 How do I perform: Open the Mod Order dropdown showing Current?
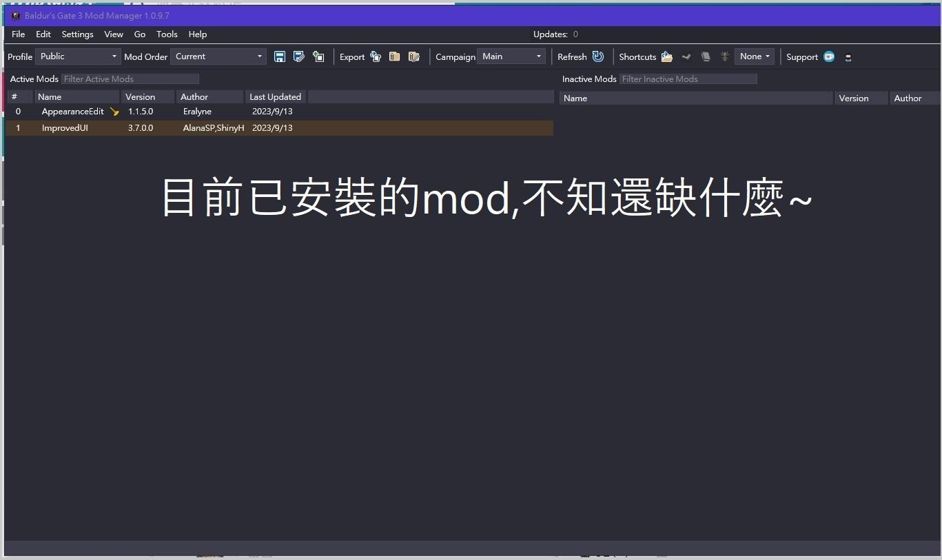click(218, 56)
